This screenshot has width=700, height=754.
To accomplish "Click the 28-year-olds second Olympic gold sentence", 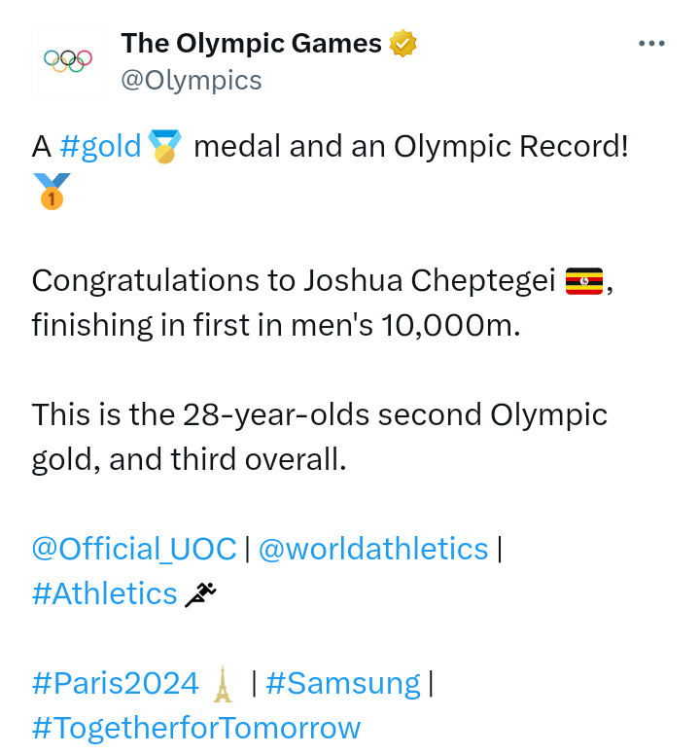I will [x=320, y=437].
